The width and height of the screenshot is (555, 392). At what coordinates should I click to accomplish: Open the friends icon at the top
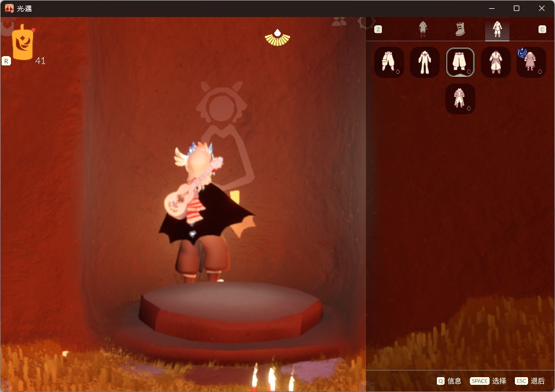click(339, 22)
